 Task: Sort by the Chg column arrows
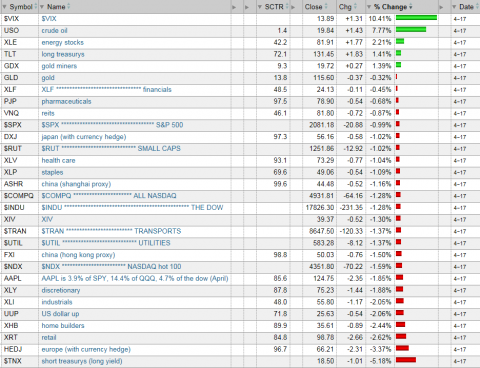pyautogui.click(x=355, y=7)
